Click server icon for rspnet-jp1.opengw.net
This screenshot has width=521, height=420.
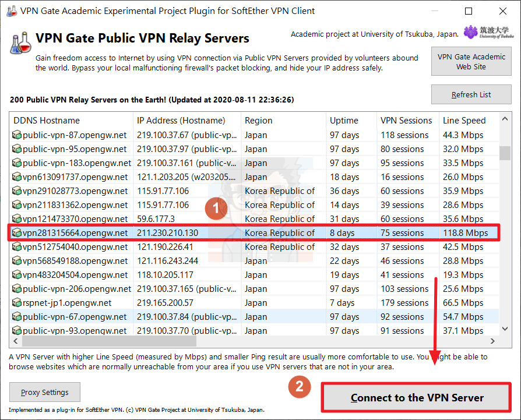point(17,303)
